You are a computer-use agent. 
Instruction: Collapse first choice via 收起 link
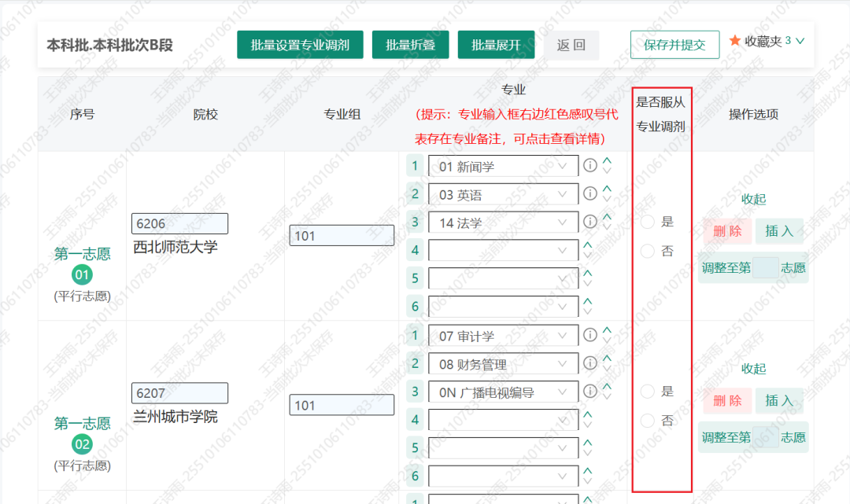click(753, 199)
